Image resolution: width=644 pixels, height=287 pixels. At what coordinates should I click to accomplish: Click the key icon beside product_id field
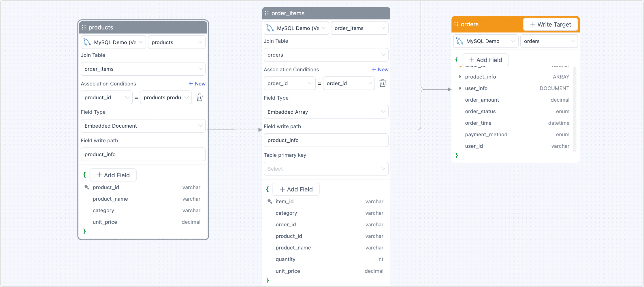point(87,187)
